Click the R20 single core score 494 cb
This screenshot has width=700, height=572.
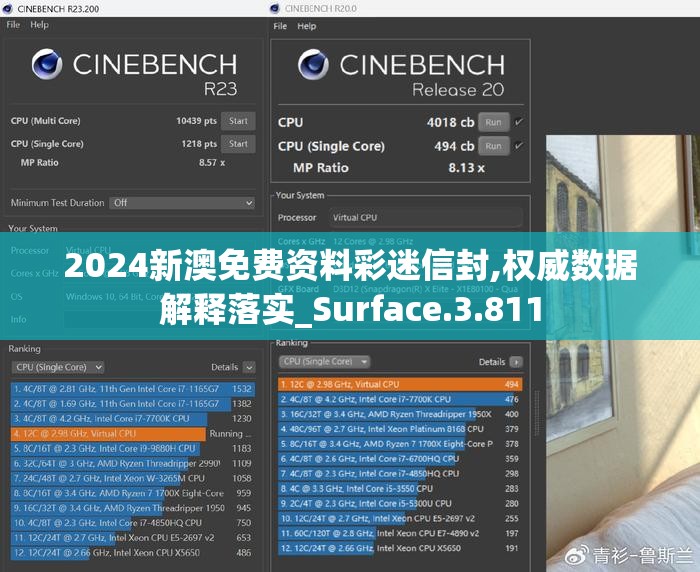click(454, 146)
